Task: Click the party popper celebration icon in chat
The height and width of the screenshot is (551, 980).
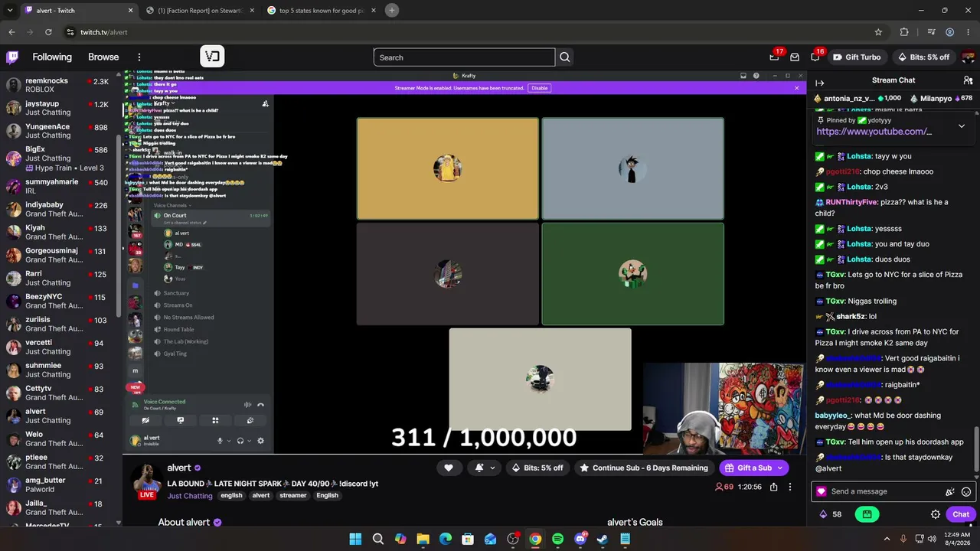Action: (950, 492)
